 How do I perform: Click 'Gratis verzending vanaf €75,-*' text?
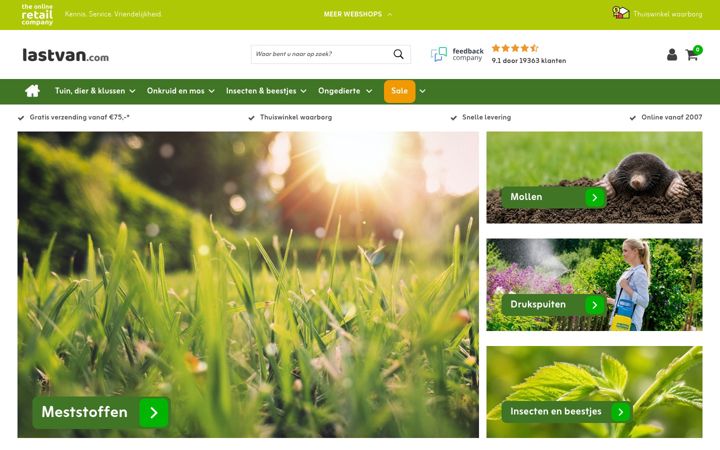tap(79, 117)
